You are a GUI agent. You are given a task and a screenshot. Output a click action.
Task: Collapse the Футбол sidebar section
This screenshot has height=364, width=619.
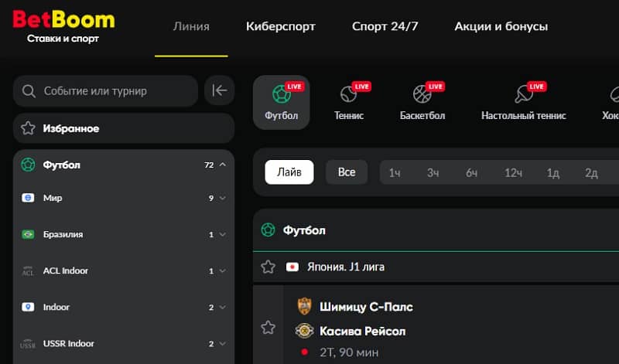tap(222, 165)
